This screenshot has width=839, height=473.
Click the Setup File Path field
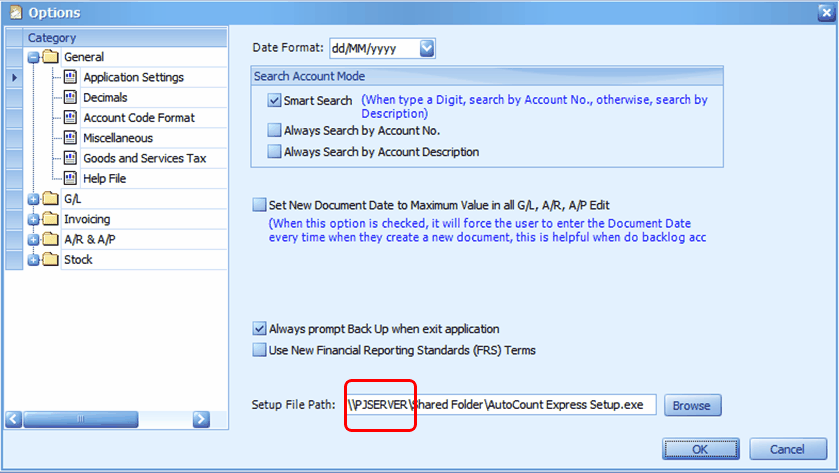click(x=500, y=405)
